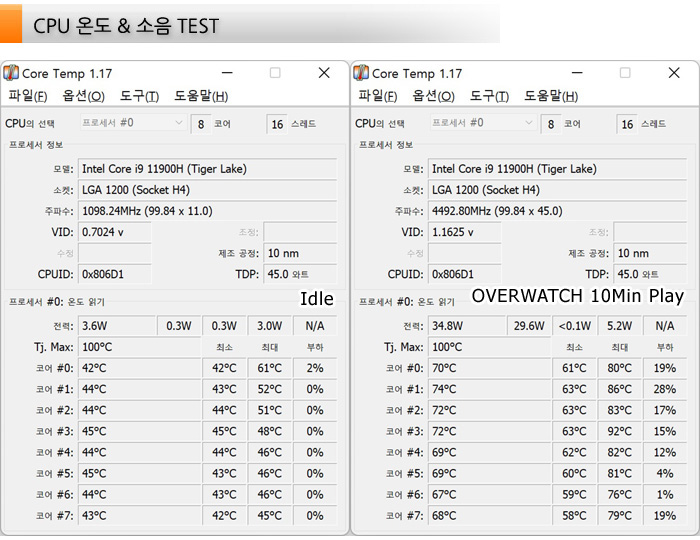This screenshot has width=700, height=540.
Task: Click power reading 3.0W
Action: pos(270,326)
